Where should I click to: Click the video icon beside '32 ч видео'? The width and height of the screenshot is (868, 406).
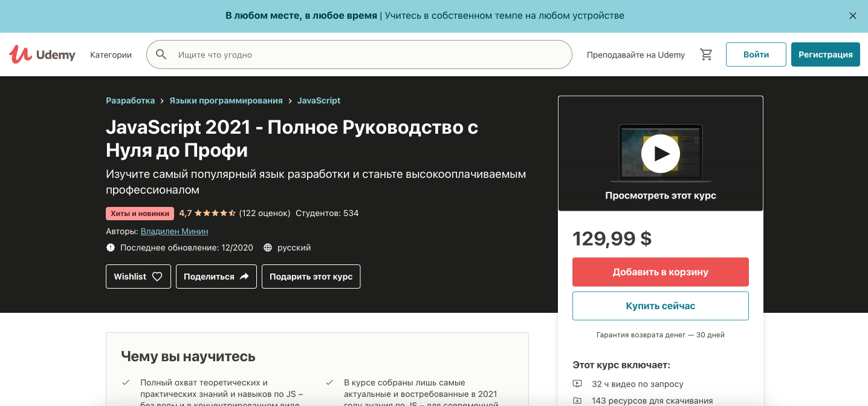click(577, 384)
